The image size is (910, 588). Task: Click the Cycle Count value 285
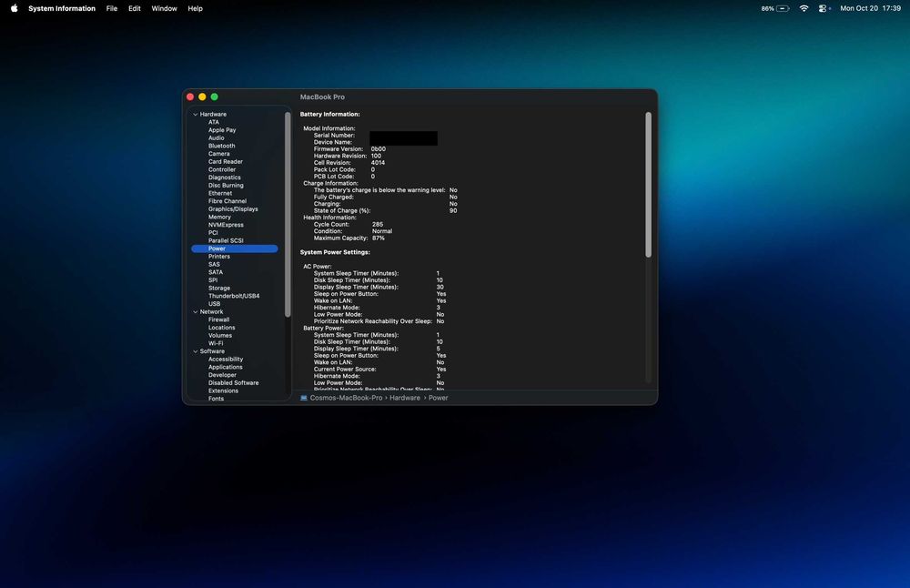pyautogui.click(x=378, y=224)
